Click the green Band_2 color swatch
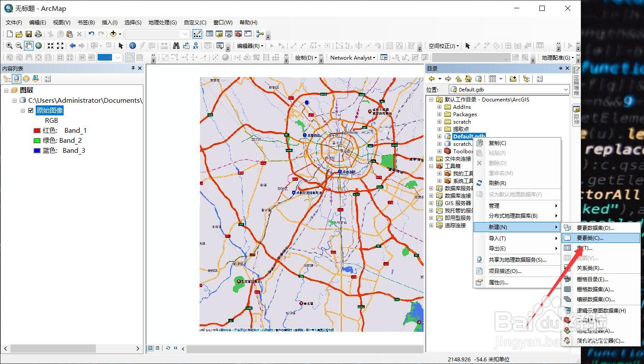 point(37,141)
